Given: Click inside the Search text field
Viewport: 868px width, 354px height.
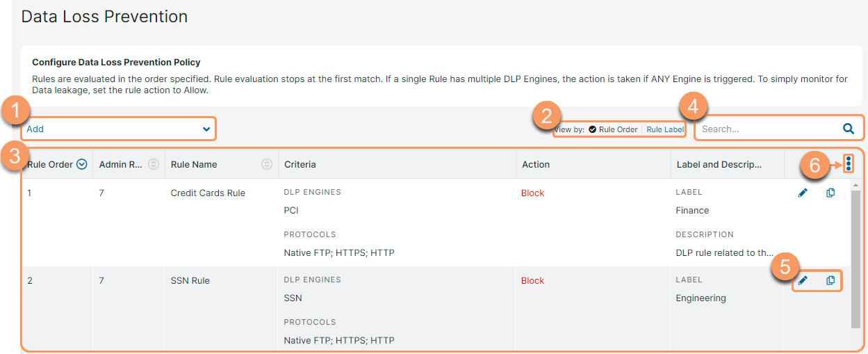Looking at the screenshot, I should pyautogui.click(x=764, y=129).
